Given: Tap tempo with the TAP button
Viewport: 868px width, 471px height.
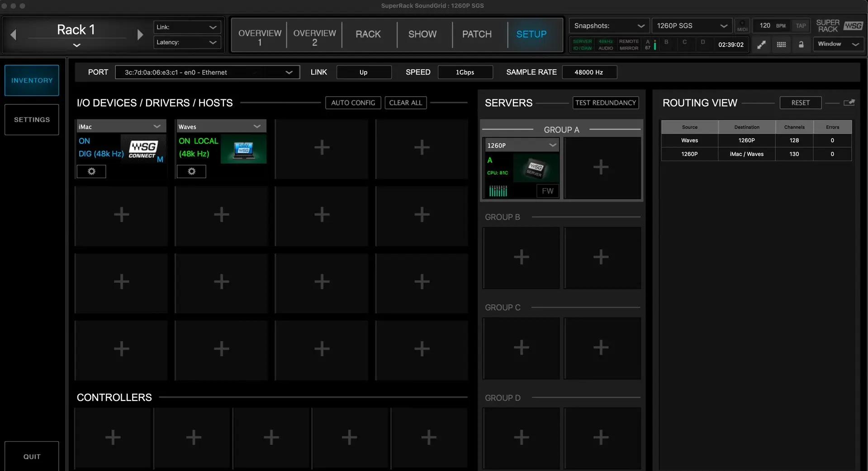Looking at the screenshot, I should (x=801, y=26).
